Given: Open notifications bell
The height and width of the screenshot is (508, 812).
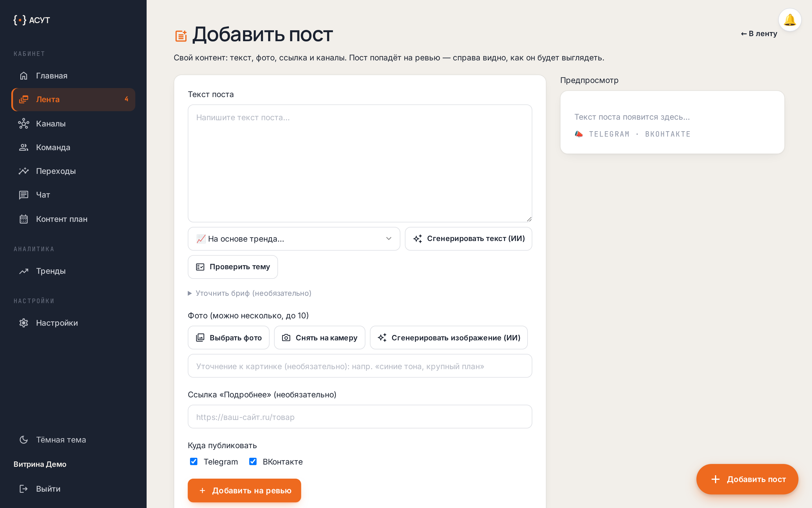Looking at the screenshot, I should (x=789, y=20).
